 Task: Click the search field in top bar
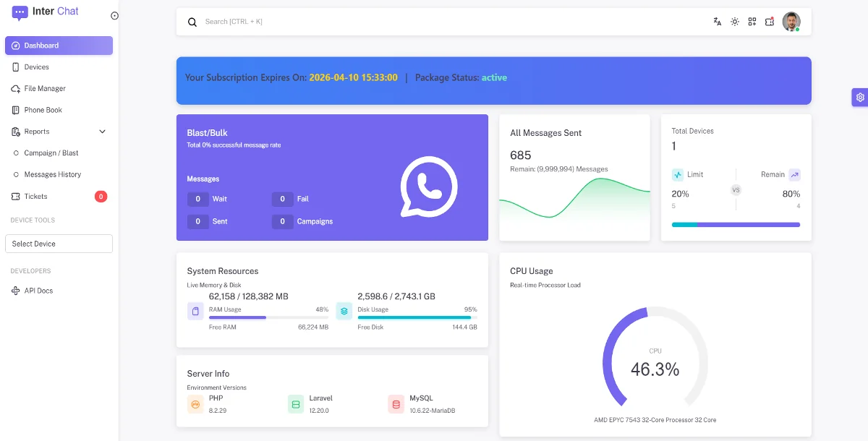pos(434,22)
